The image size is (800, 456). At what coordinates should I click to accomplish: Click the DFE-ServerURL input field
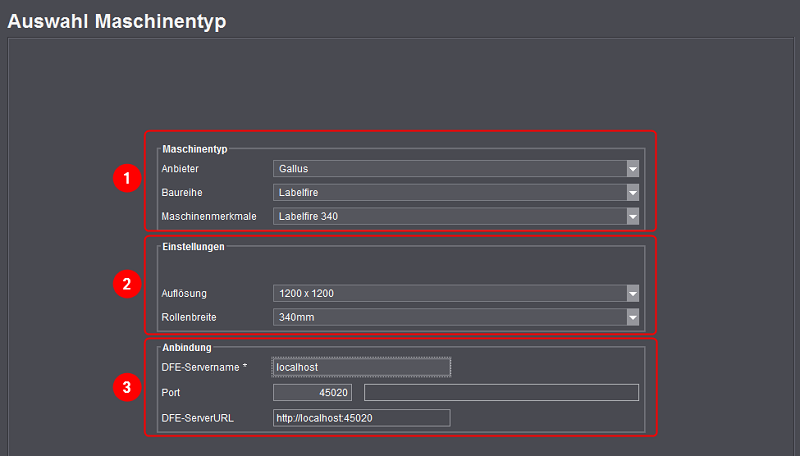361,418
